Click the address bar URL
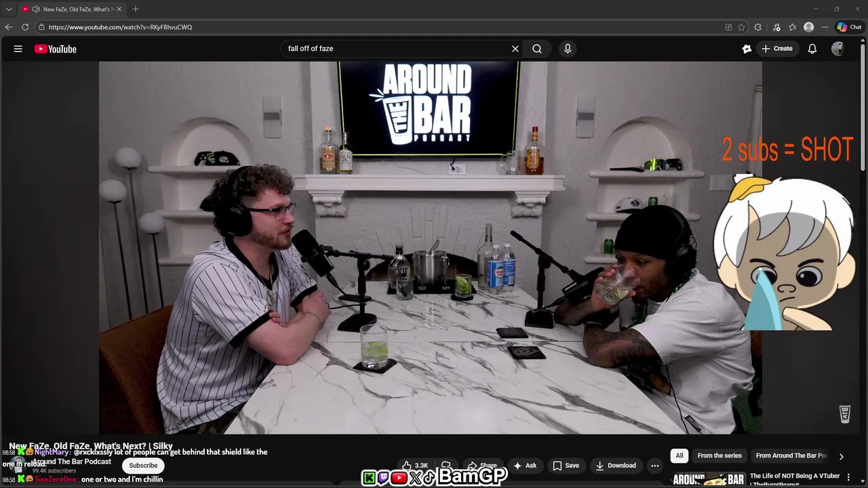This screenshot has width=868, height=488. [121, 27]
